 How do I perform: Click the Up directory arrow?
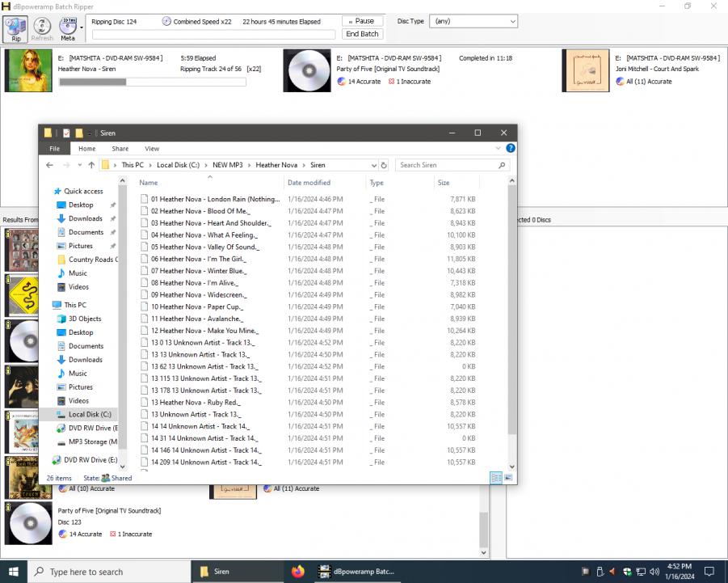pos(91,165)
